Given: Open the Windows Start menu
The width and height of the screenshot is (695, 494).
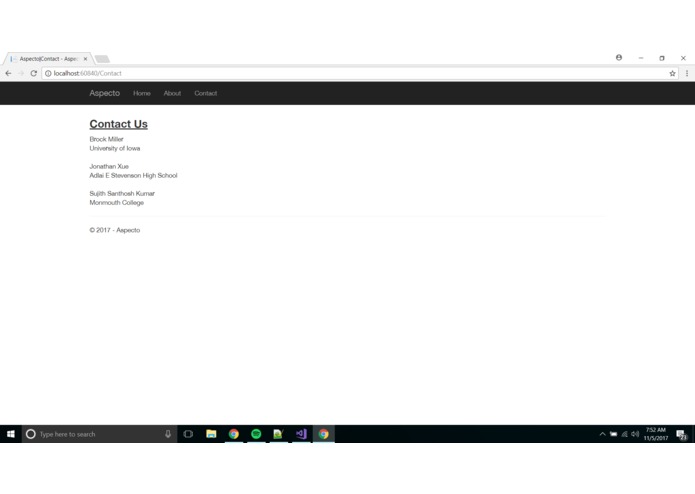Looking at the screenshot, I should click(11, 434).
